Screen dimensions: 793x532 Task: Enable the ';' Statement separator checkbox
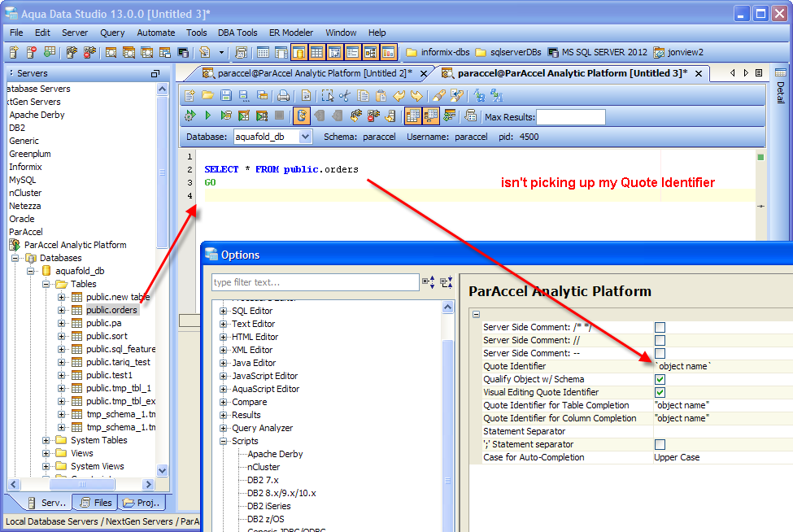tap(660, 444)
